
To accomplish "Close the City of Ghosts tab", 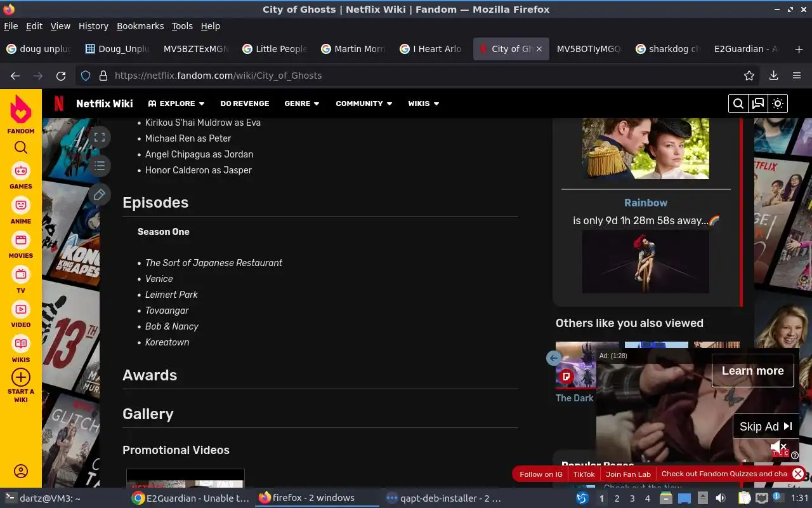I will (x=539, y=49).
